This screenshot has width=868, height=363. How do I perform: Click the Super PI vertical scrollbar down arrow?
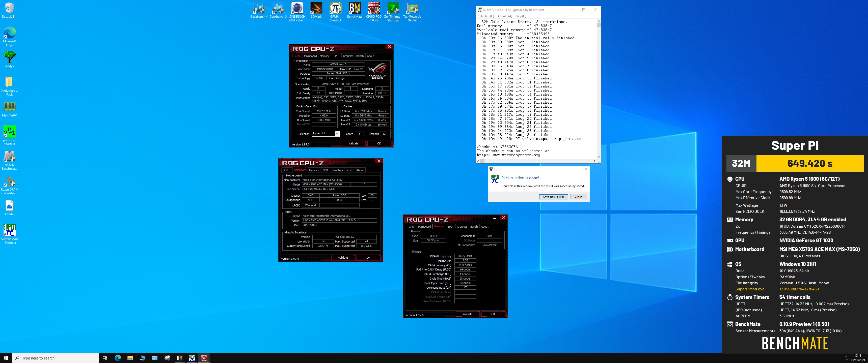click(x=599, y=157)
